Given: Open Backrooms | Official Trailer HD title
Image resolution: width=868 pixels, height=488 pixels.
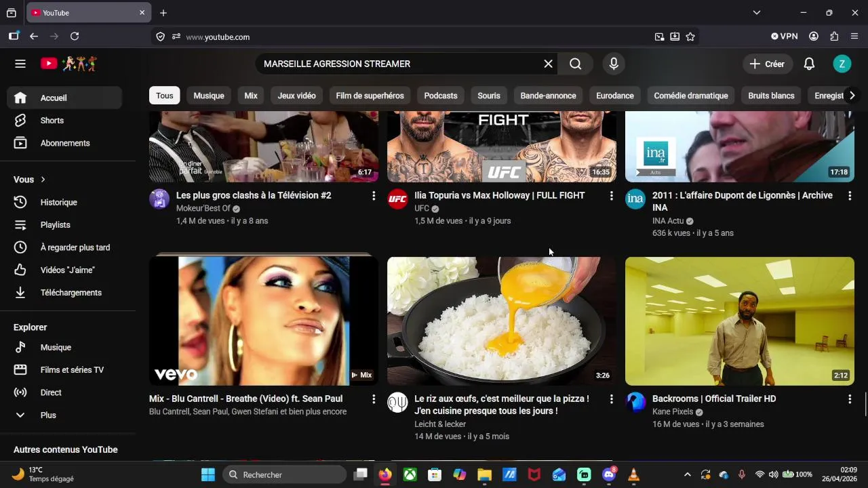Looking at the screenshot, I should click(714, 399).
